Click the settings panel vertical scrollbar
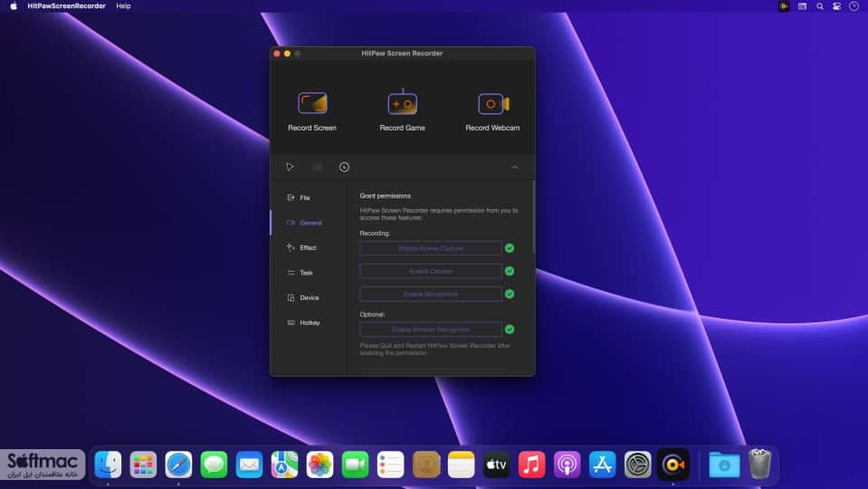Image resolution: width=868 pixels, height=489 pixels. pos(533,217)
